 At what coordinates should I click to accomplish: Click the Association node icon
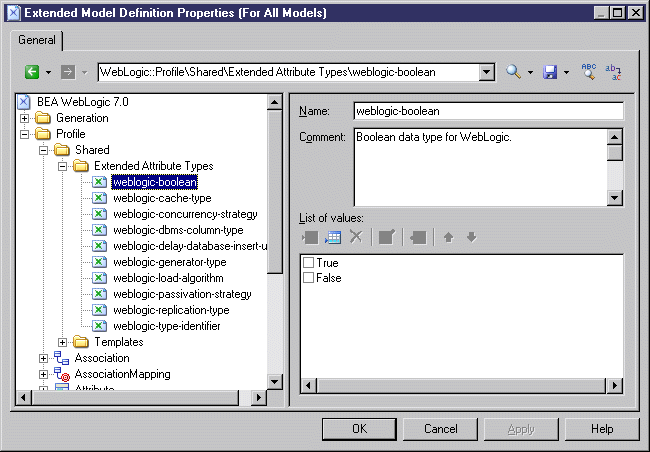click(61, 358)
